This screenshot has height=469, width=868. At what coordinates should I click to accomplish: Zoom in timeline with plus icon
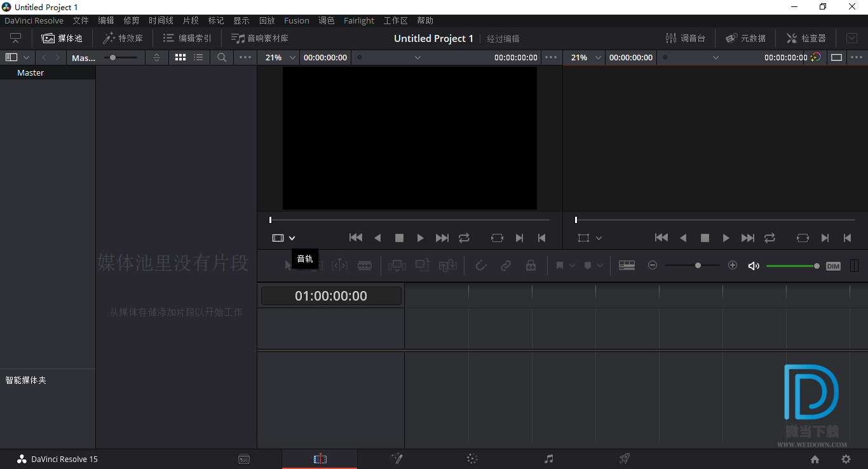tap(733, 265)
